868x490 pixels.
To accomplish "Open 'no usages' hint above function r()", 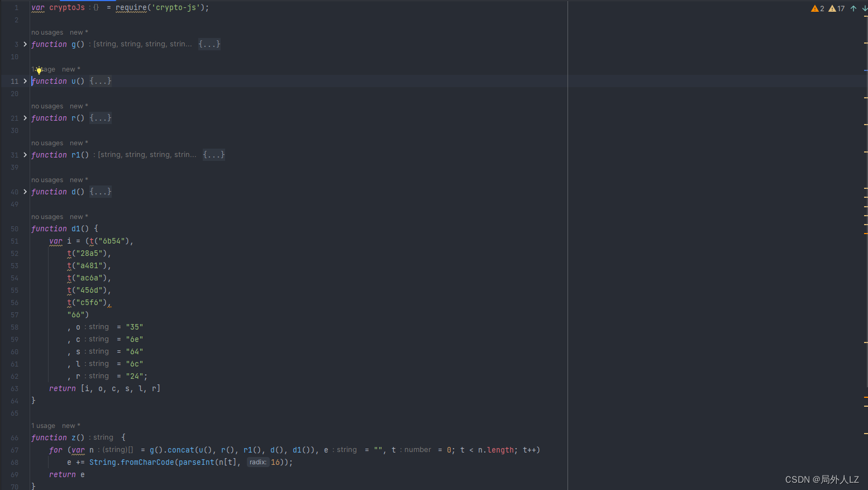I will point(47,106).
